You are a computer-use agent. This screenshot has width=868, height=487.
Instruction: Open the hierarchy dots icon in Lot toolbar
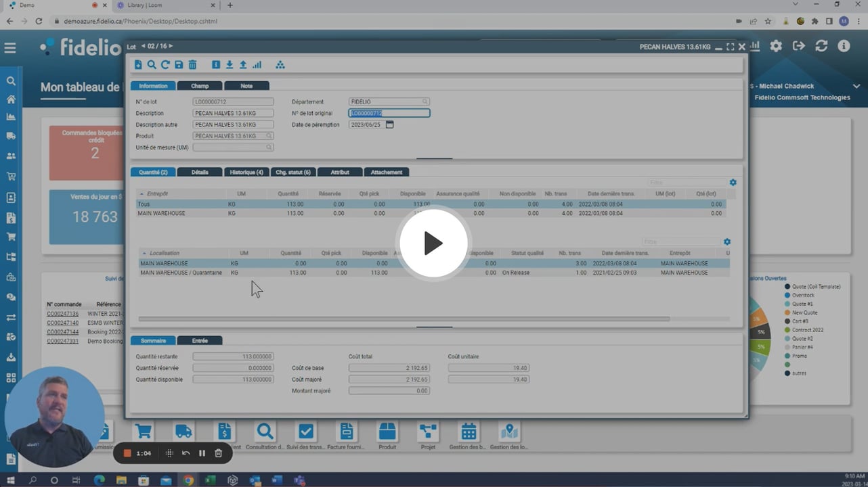280,65
